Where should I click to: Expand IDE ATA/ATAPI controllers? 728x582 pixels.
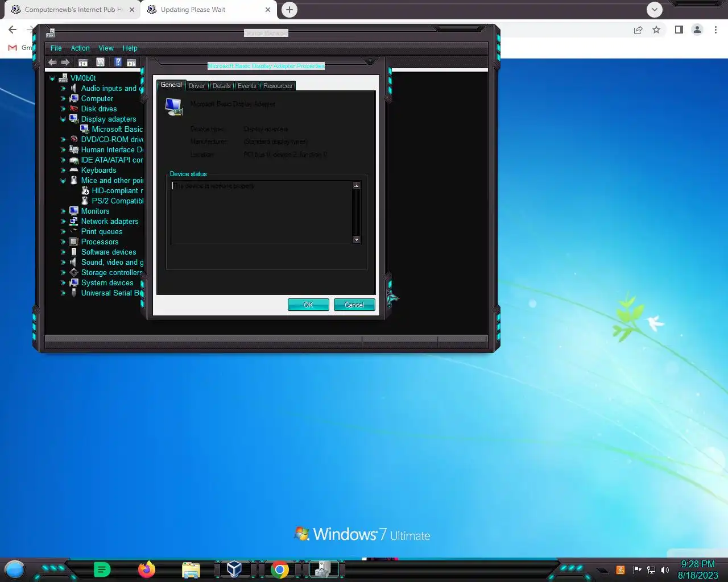pyautogui.click(x=63, y=160)
